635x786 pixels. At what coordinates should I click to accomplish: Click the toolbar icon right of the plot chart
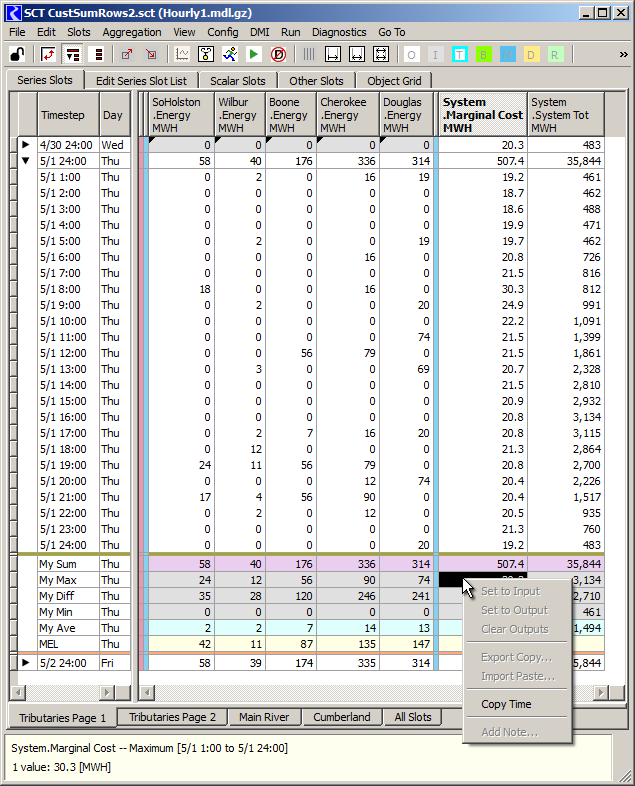205,54
